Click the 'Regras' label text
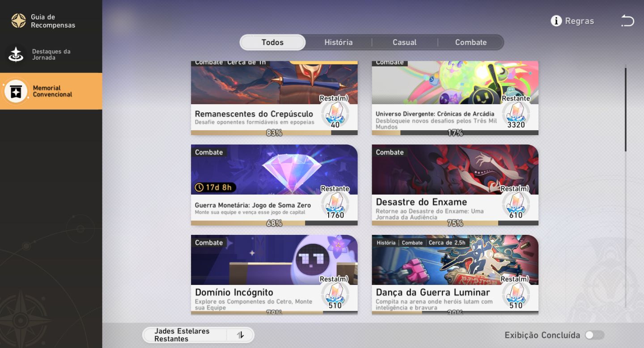 [580, 21]
